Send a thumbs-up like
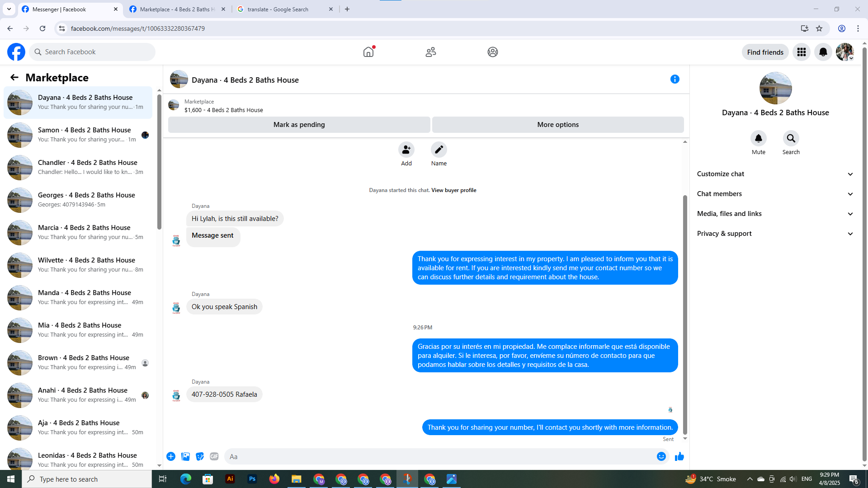The width and height of the screenshot is (868, 488). coord(679,456)
